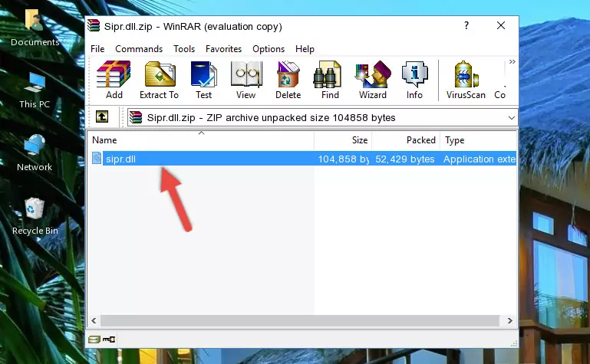
Task: Click horizontal scrollbar right arrow
Action: [x=510, y=320]
